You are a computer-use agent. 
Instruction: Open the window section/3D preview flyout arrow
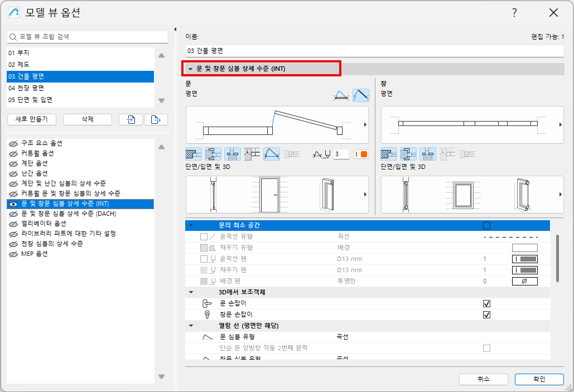click(x=560, y=195)
